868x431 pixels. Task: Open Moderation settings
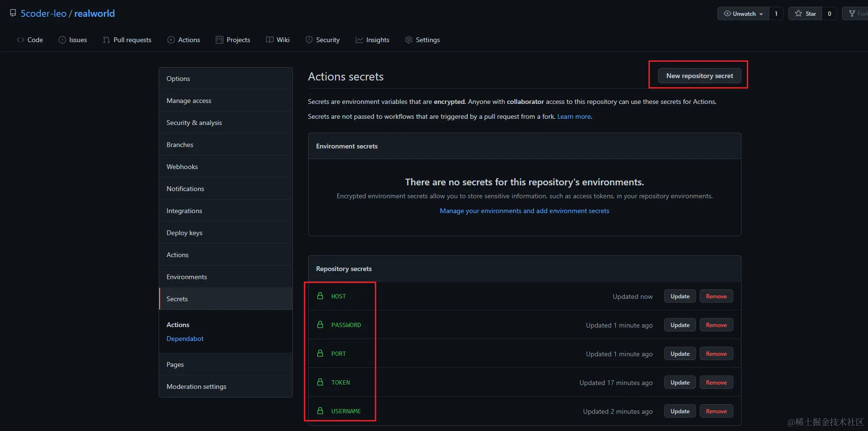coord(226,386)
